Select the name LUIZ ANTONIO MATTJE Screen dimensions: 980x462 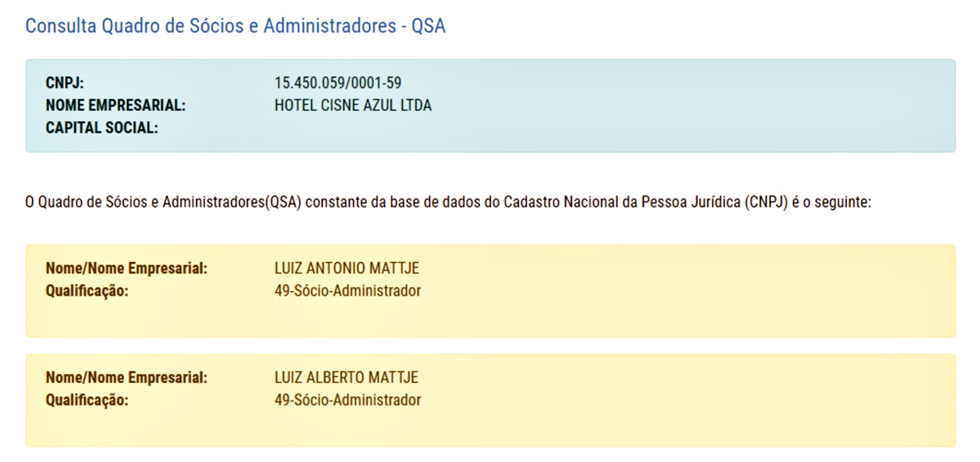pyautogui.click(x=347, y=269)
